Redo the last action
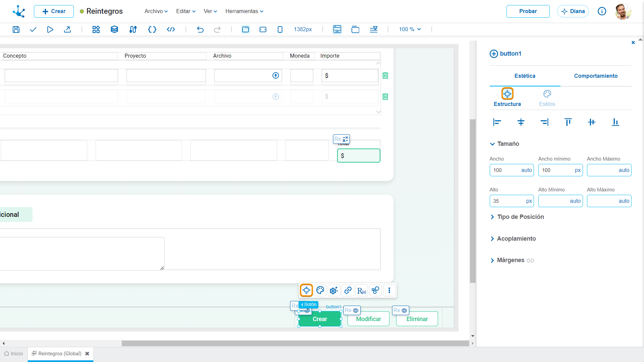644x362 pixels. coord(217,29)
